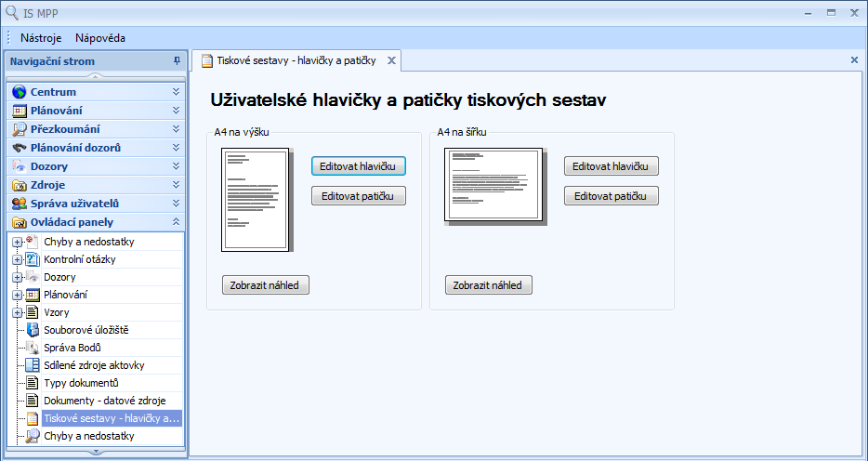The height and width of the screenshot is (461, 868).
Task: Click the Správa Bodů icon
Action: click(x=33, y=348)
